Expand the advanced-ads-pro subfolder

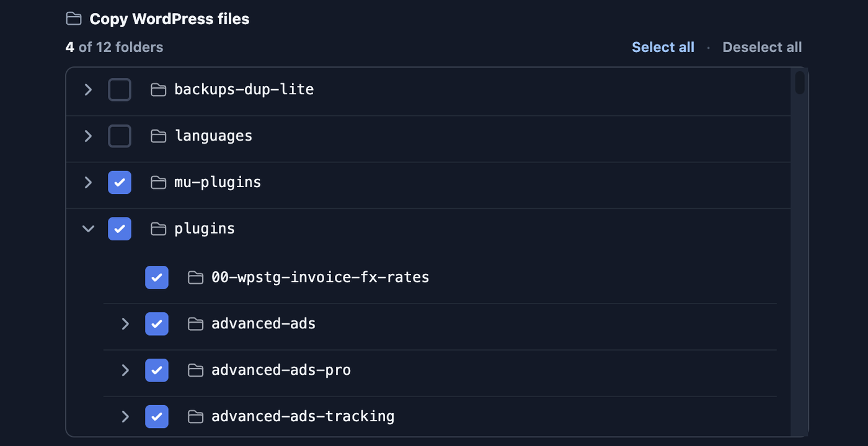tap(125, 370)
